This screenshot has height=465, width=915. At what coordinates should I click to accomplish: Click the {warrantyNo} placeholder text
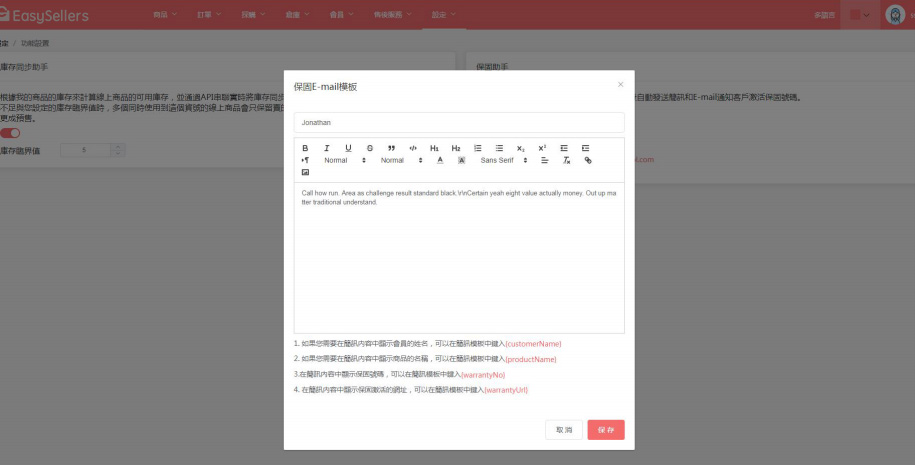click(483, 375)
